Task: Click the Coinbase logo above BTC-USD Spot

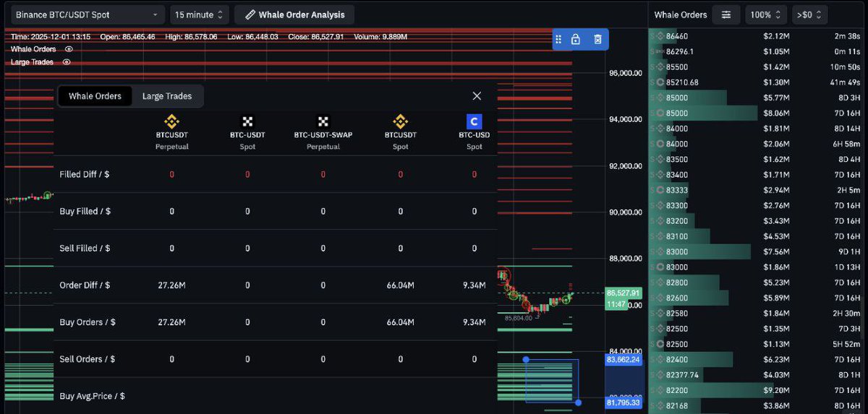Action: coord(475,121)
